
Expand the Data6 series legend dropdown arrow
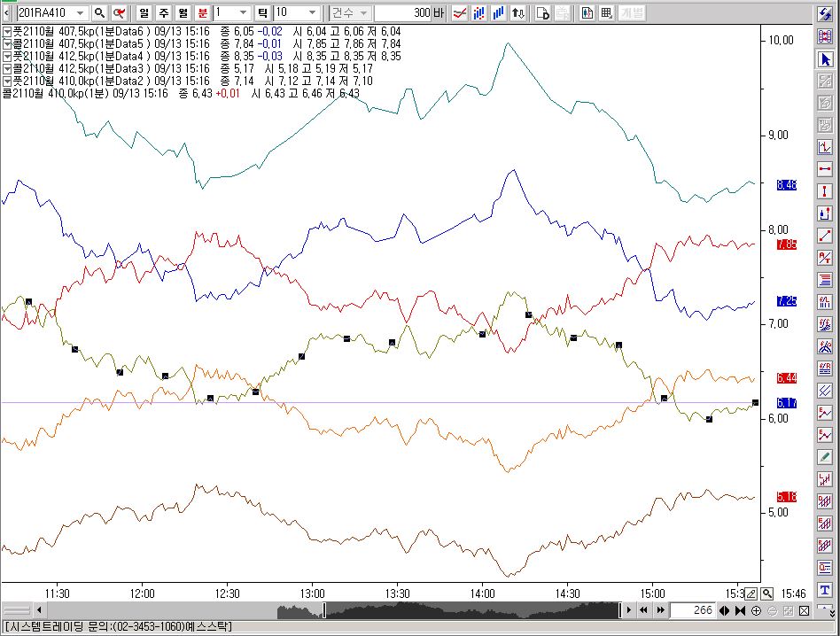coord(8,31)
